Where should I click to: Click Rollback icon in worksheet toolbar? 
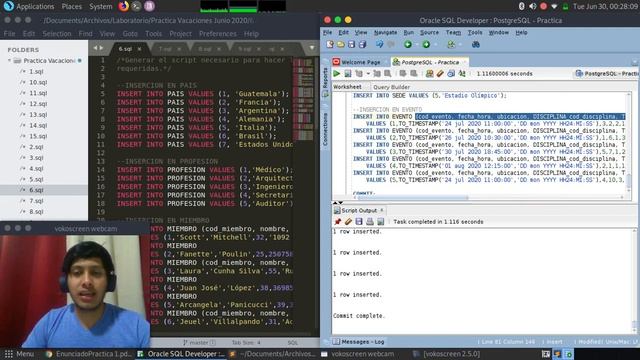coord(413,74)
